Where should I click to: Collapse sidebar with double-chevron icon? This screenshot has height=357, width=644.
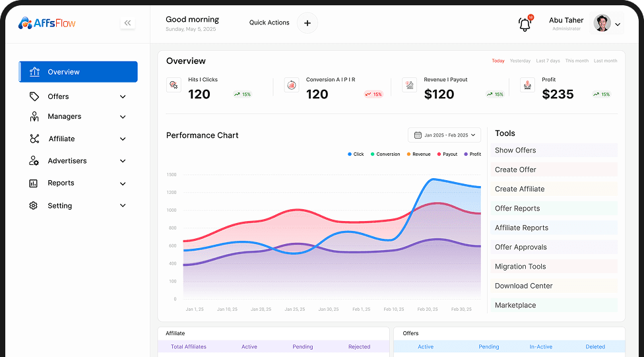[x=127, y=23]
